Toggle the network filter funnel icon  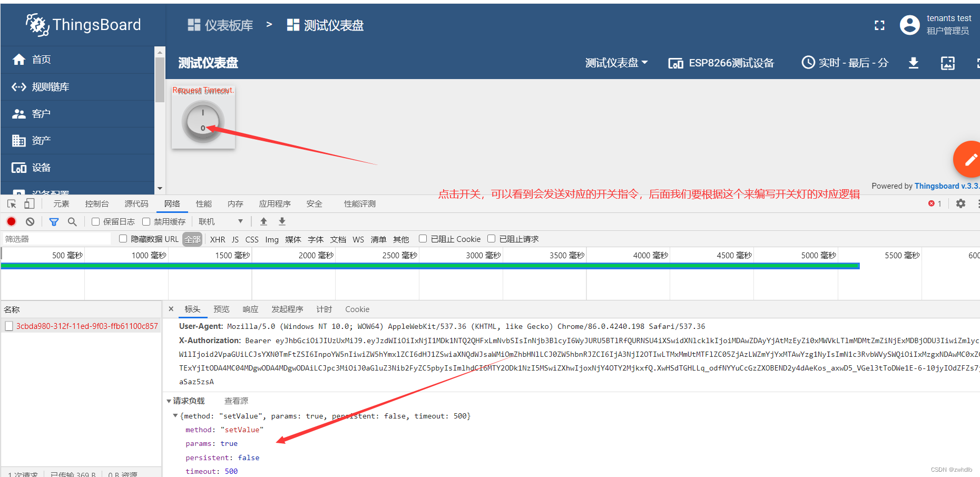pyautogui.click(x=54, y=222)
